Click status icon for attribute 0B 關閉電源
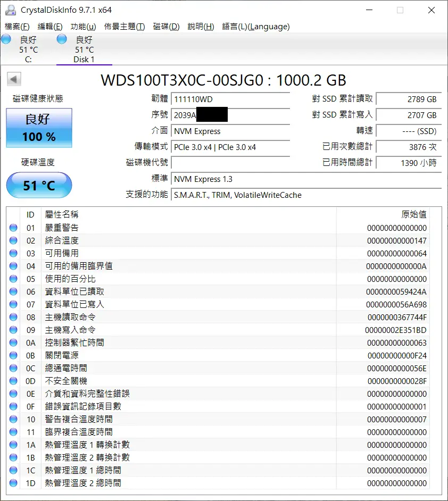 pos(13,355)
